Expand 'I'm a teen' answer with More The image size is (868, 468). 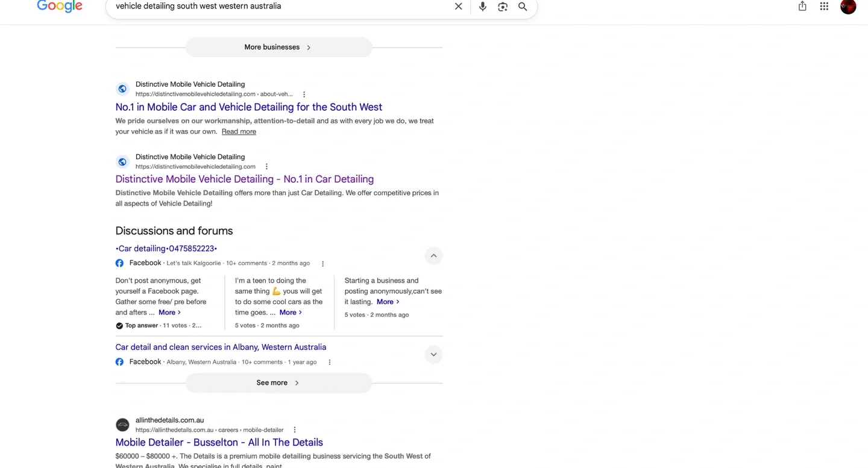tap(291, 313)
